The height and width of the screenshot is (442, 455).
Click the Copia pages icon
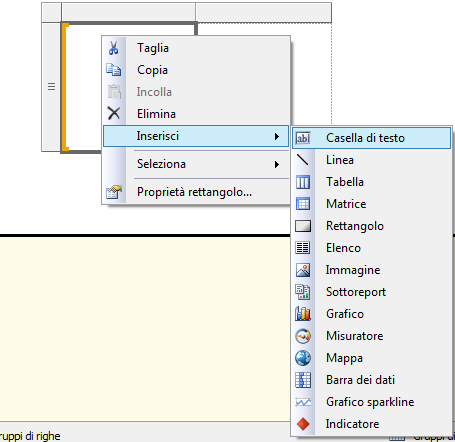coord(114,70)
